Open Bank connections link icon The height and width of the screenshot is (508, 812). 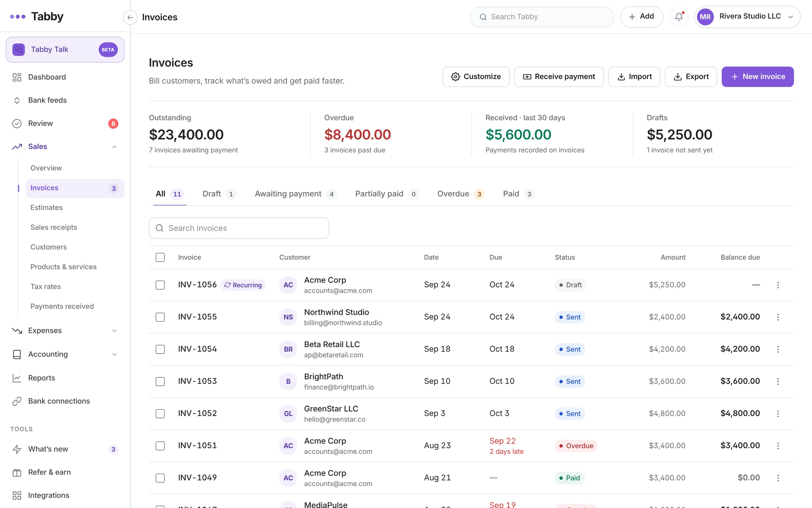(17, 401)
